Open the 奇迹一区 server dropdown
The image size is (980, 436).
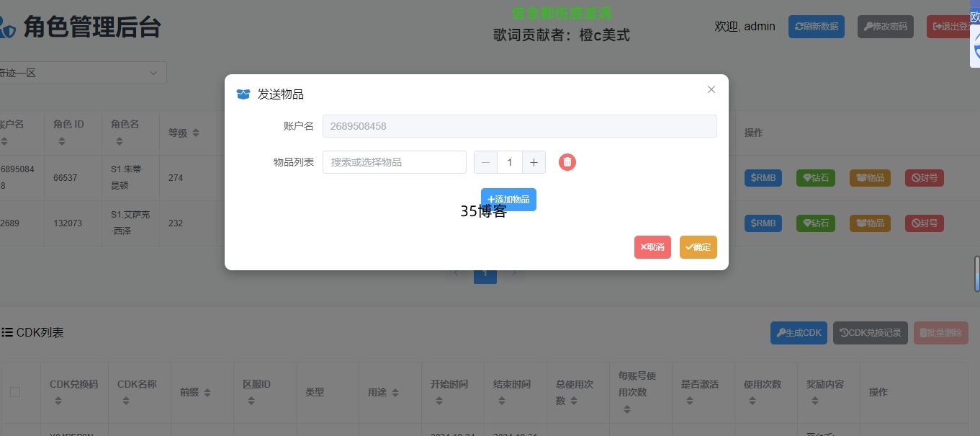[x=83, y=72]
